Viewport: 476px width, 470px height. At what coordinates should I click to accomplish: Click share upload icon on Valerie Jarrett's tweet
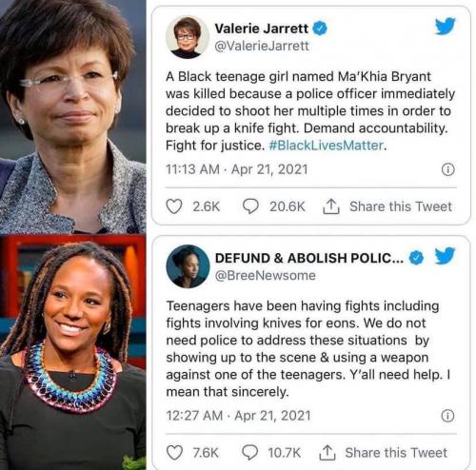point(331,206)
